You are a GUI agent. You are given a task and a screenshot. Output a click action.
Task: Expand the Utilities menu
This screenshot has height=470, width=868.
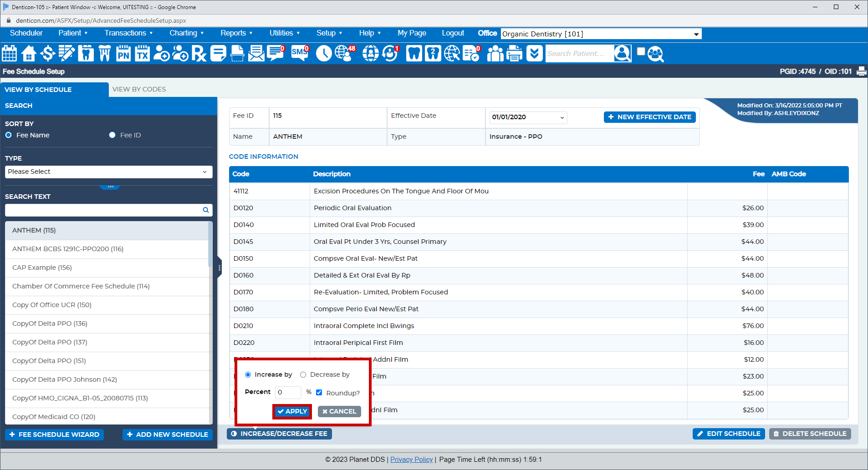(285, 33)
